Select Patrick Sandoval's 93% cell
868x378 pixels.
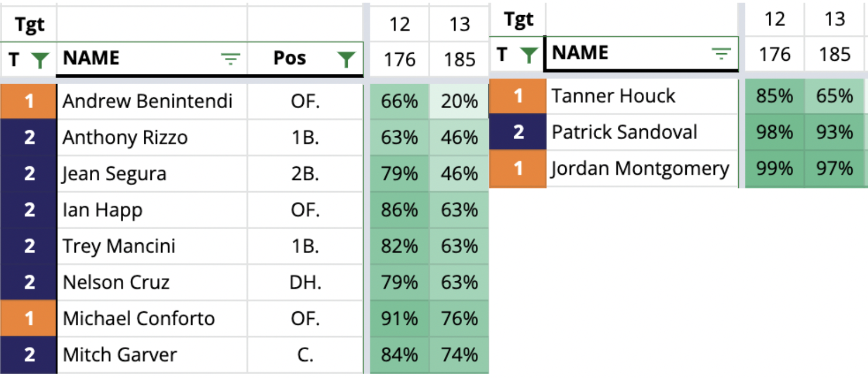click(x=834, y=132)
